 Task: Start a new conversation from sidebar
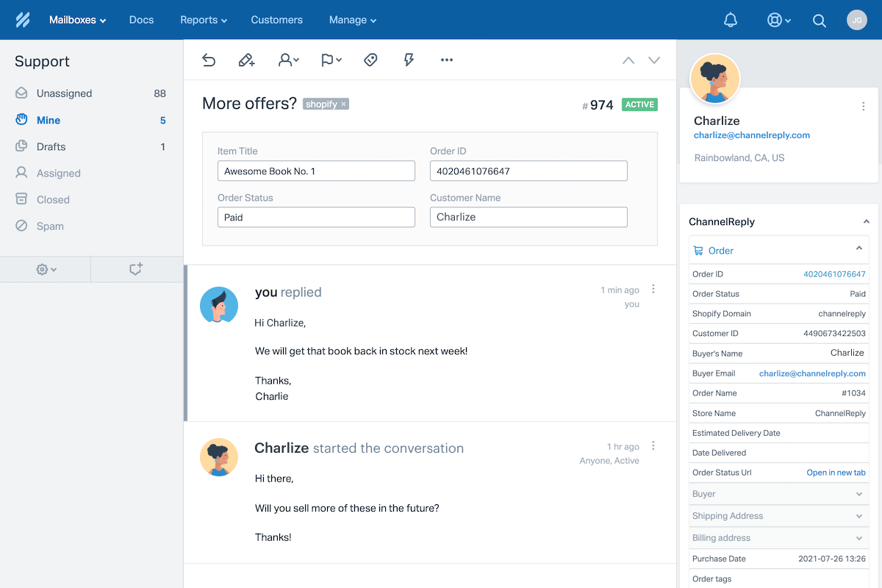click(136, 269)
